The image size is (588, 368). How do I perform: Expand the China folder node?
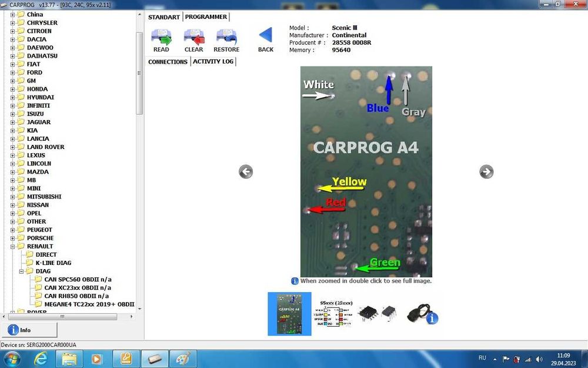[x=13, y=15]
